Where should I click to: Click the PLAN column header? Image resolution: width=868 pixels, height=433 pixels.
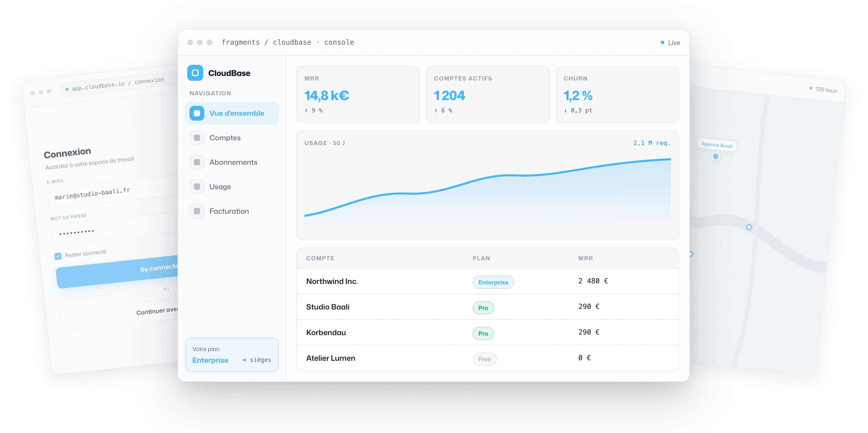(x=481, y=258)
